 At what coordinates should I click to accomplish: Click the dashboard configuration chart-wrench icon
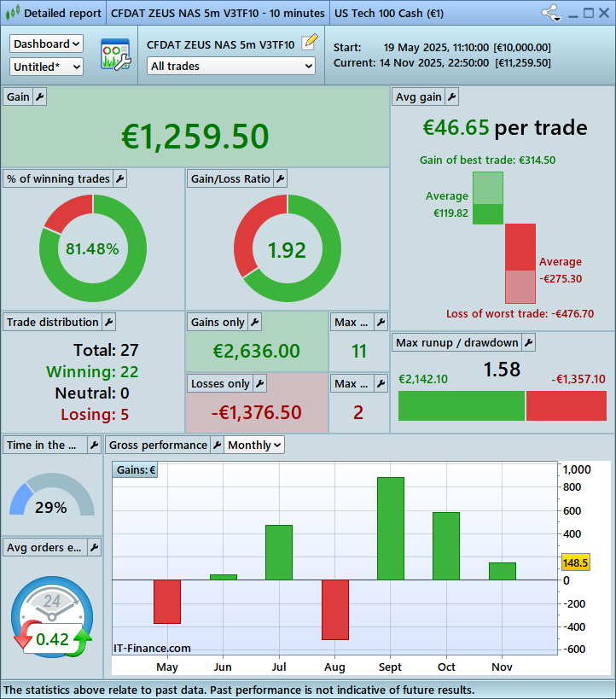pyautogui.click(x=116, y=55)
